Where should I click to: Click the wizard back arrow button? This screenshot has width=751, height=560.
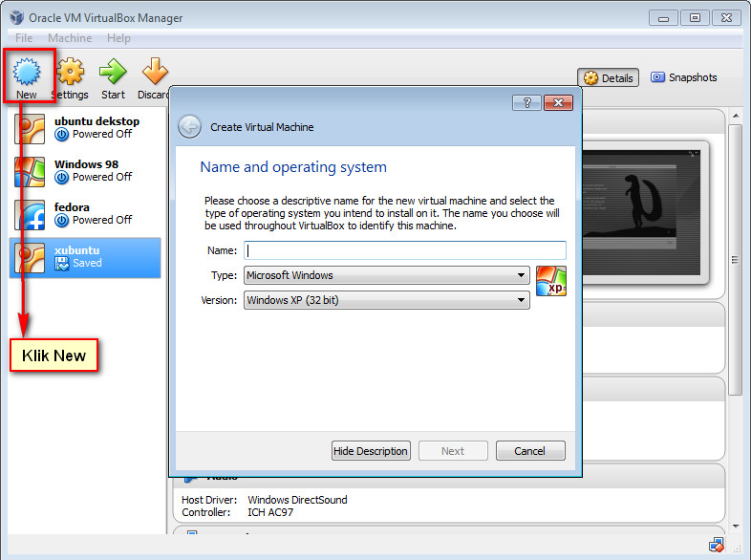point(190,127)
